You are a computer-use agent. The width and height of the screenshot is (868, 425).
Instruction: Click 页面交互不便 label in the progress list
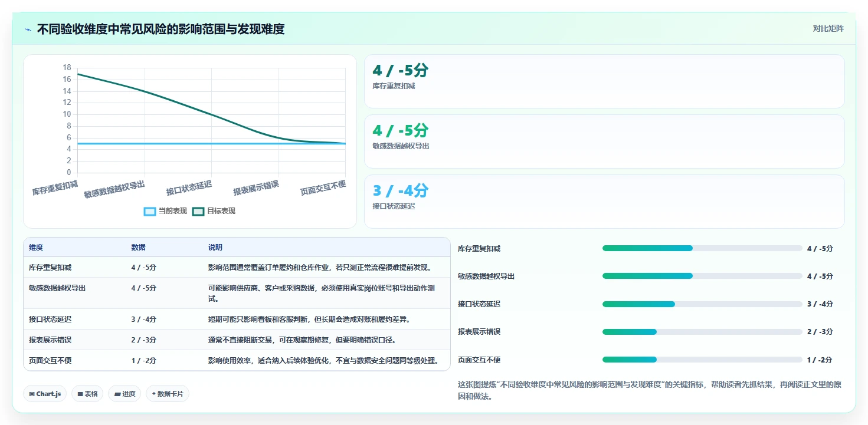(x=479, y=360)
